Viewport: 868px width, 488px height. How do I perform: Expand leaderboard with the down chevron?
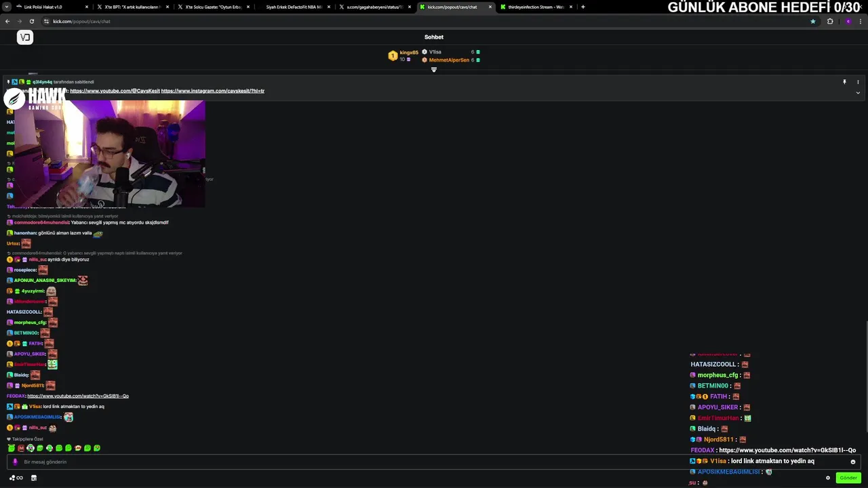coord(434,69)
